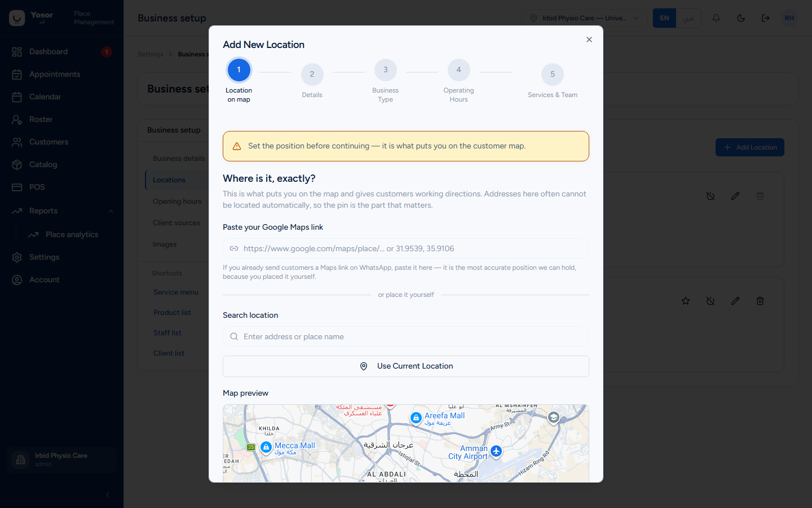This screenshot has height=508, width=812.
Task: Click the link icon in Maps field
Action: pos(234,248)
